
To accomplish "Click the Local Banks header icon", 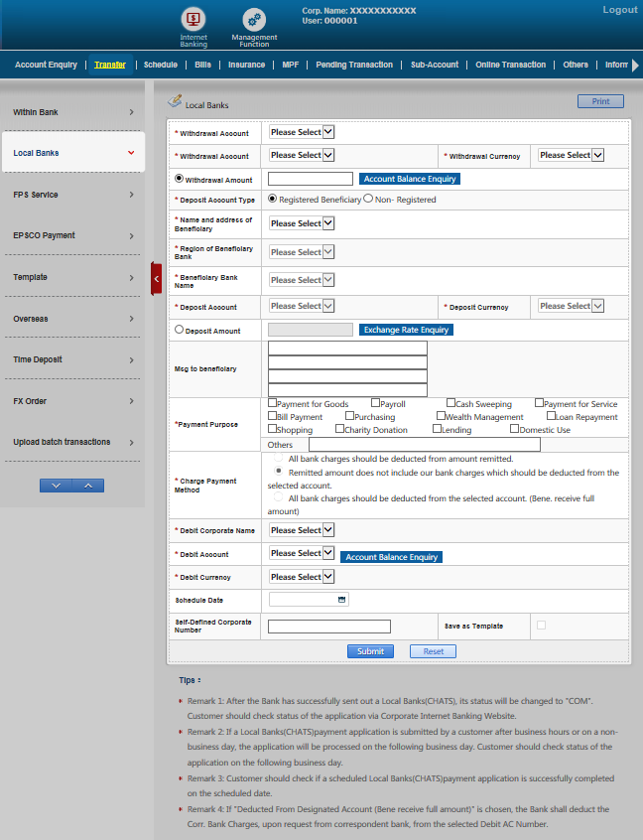I will 175,101.
